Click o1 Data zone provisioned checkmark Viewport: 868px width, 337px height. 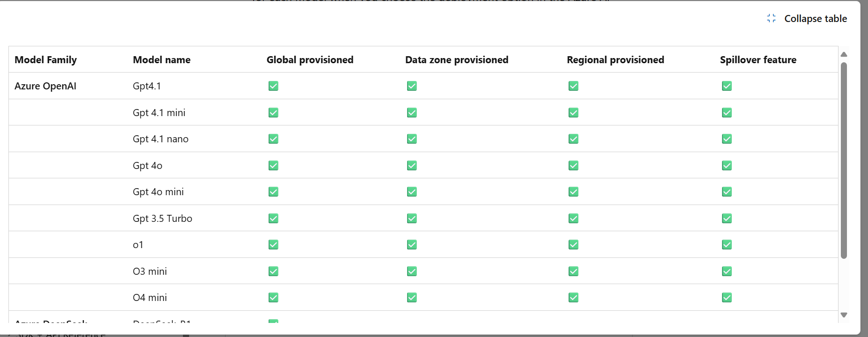412,245
